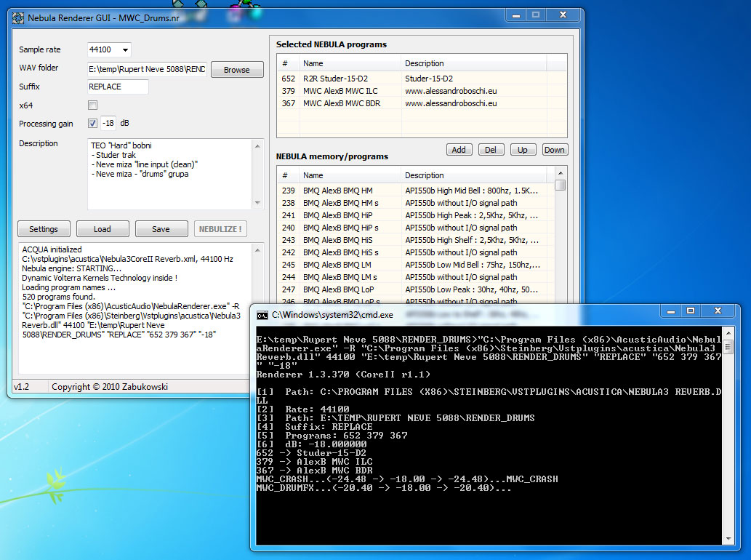Click Add to add selected program
Image resolution: width=751 pixels, height=560 pixels.
pos(459,150)
